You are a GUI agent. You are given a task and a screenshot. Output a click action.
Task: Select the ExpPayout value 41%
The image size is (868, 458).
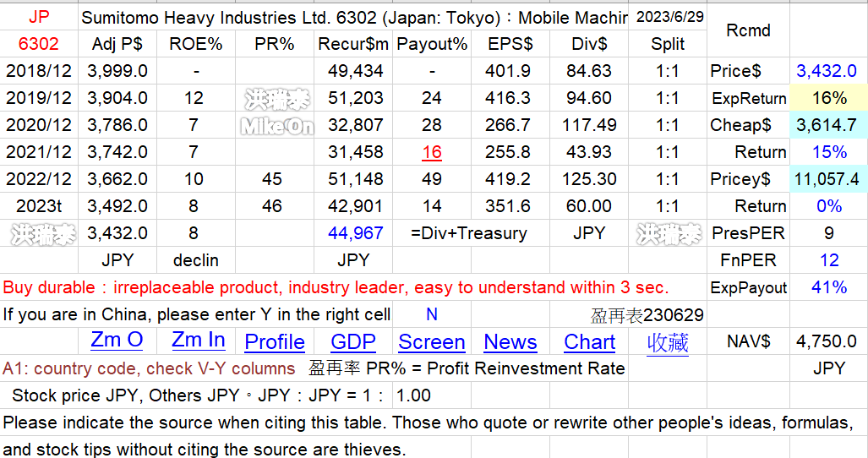click(828, 287)
